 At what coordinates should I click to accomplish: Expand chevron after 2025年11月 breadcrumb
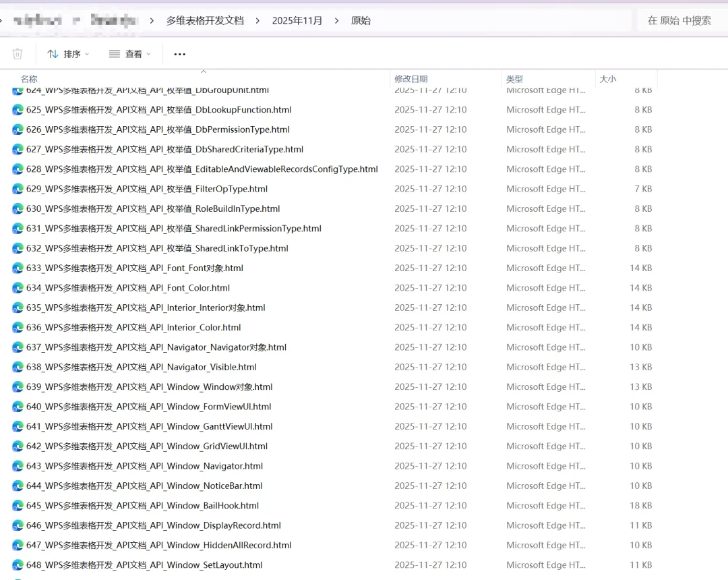[x=336, y=20]
